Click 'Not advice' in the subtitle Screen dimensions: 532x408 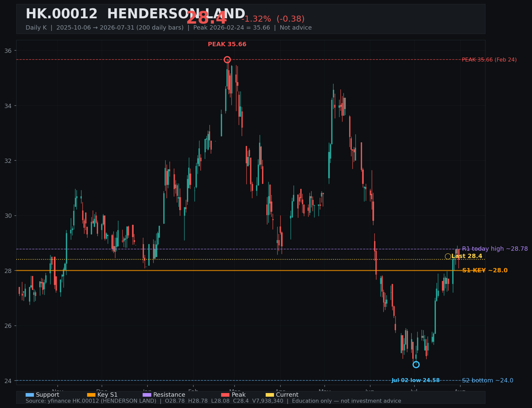pos(296,28)
